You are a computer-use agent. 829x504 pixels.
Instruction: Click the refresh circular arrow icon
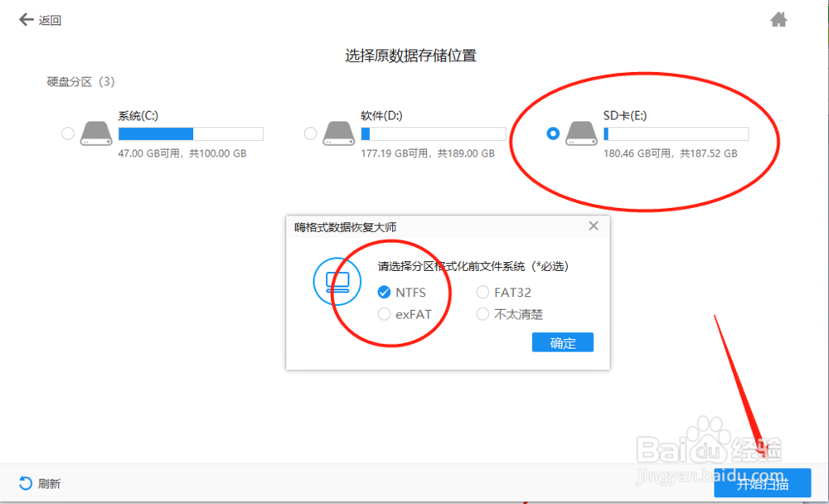(26, 482)
